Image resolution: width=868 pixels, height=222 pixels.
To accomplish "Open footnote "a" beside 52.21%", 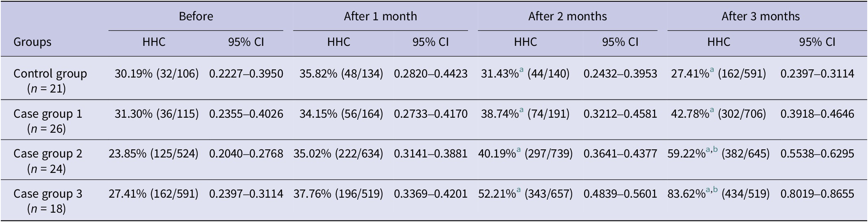I will pyautogui.click(x=519, y=190).
